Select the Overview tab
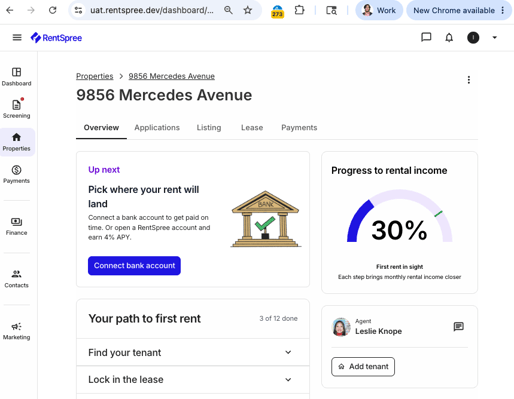 101,128
